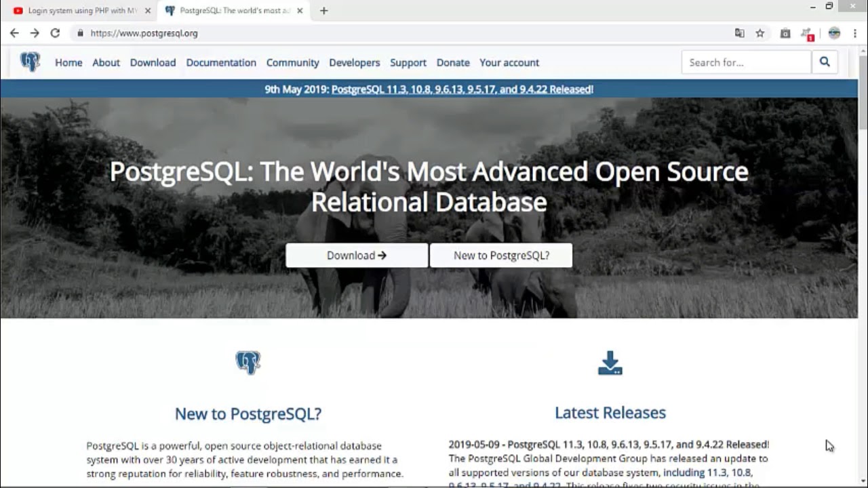The image size is (868, 488).
Task: Reload the page with the refresh icon
Action: pos(55,33)
